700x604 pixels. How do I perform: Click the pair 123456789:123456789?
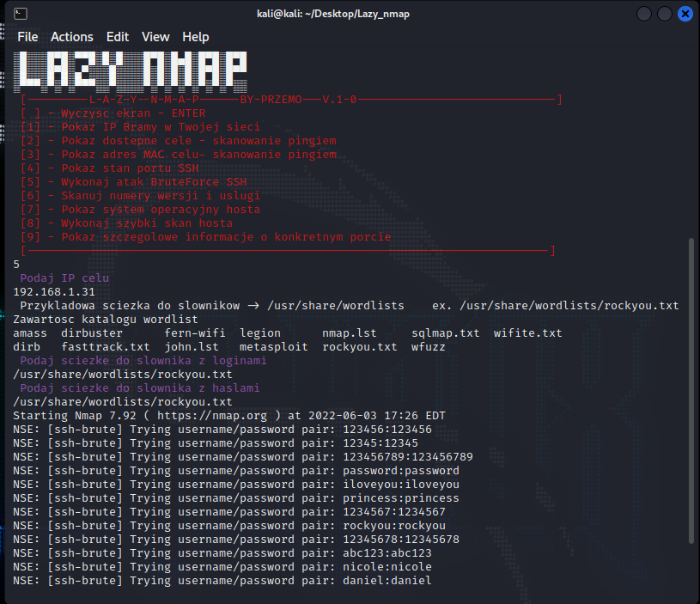pyautogui.click(x=408, y=457)
